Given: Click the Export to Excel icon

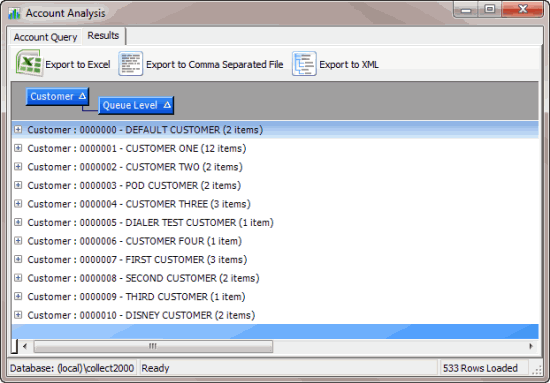Looking at the screenshot, I should [x=29, y=63].
